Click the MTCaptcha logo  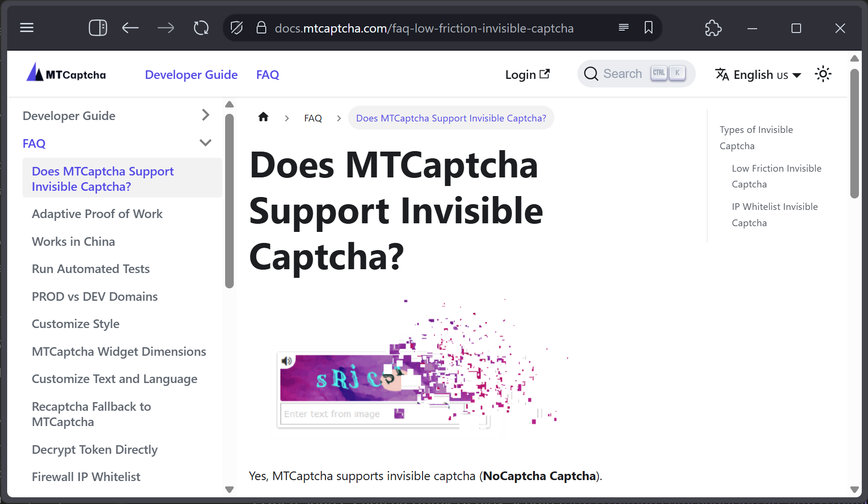(66, 73)
